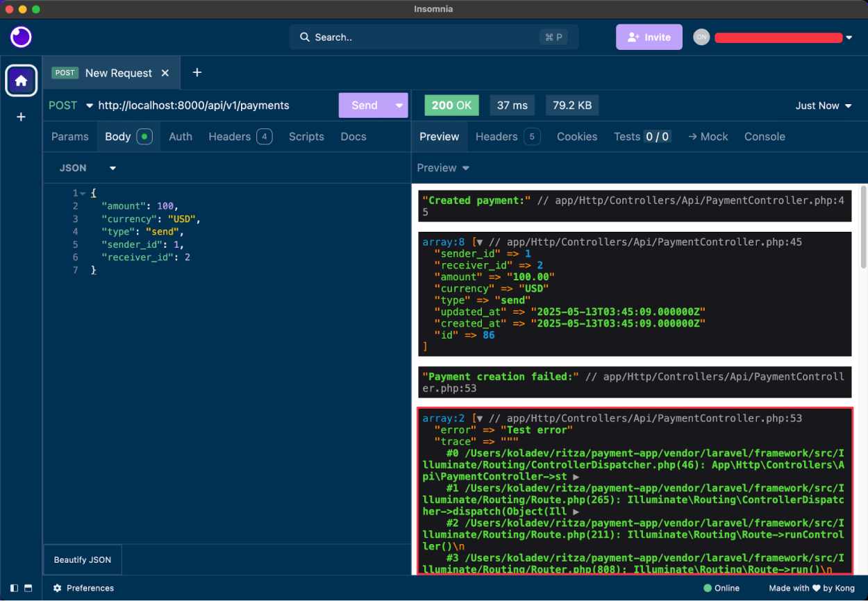Viewport: 868px width, 601px height.
Task: Add a new request tab
Action: click(x=197, y=73)
